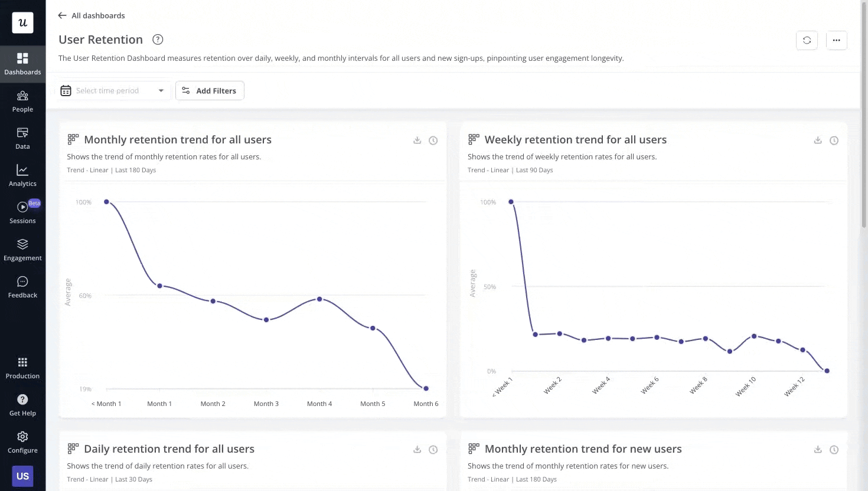
Task: Refresh the User Retention dashboard
Action: click(x=807, y=40)
